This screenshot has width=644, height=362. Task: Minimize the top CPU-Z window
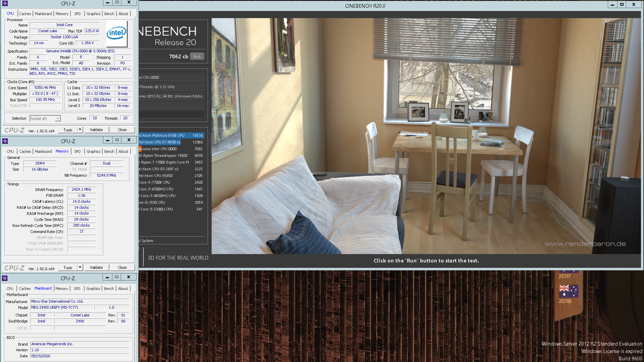tap(107, 3)
